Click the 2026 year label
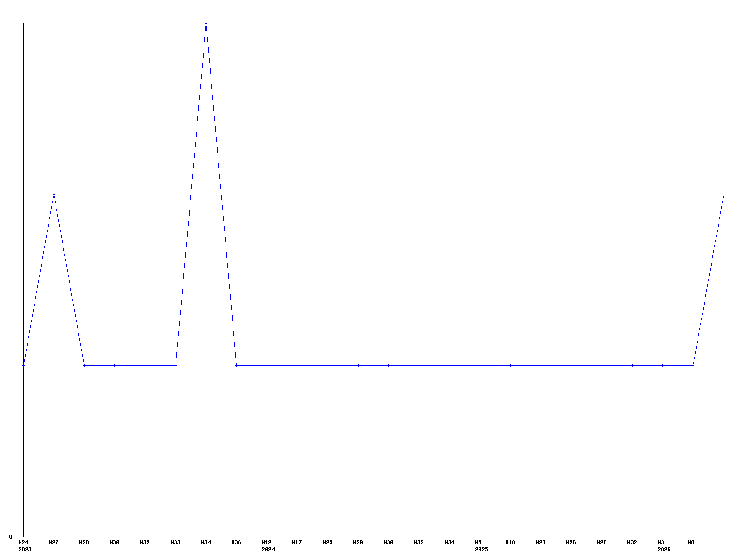The height and width of the screenshot is (560, 747). tap(664, 549)
